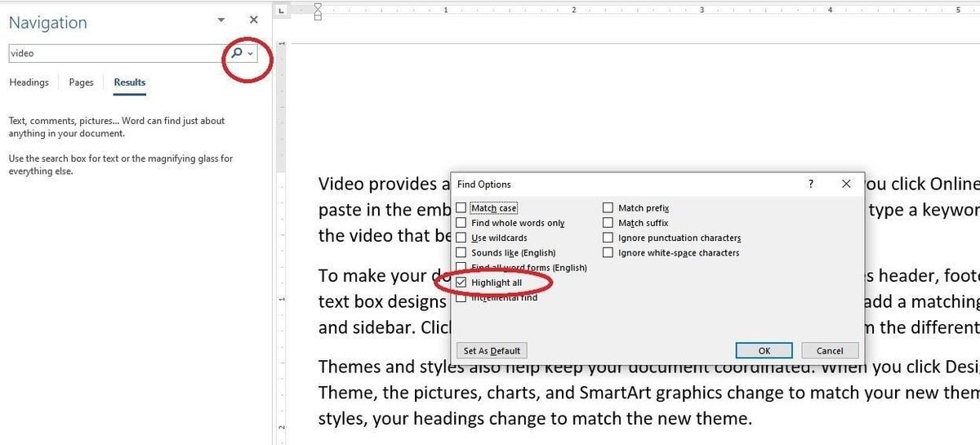The image size is (980, 445).
Task: Open Navigation pane task options arrow
Action: click(221, 20)
